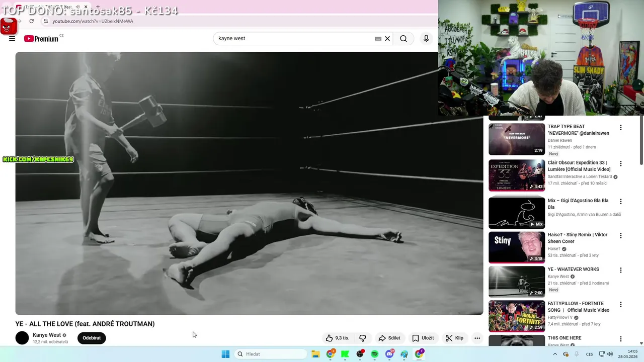This screenshot has height=362, width=644.
Task: Click the playing video to pause it
Action: click(x=249, y=184)
